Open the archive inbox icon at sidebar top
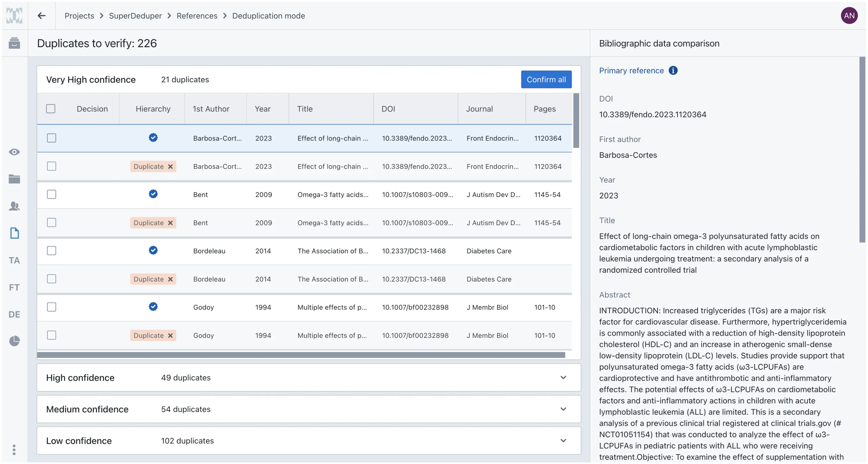The width and height of the screenshot is (868, 464). pos(14,43)
